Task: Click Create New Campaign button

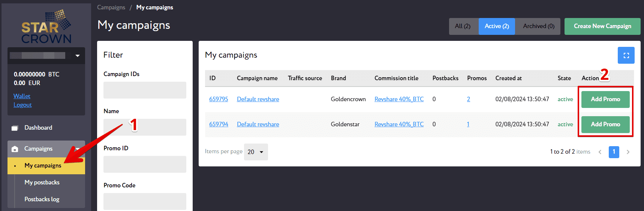Action: [602, 26]
